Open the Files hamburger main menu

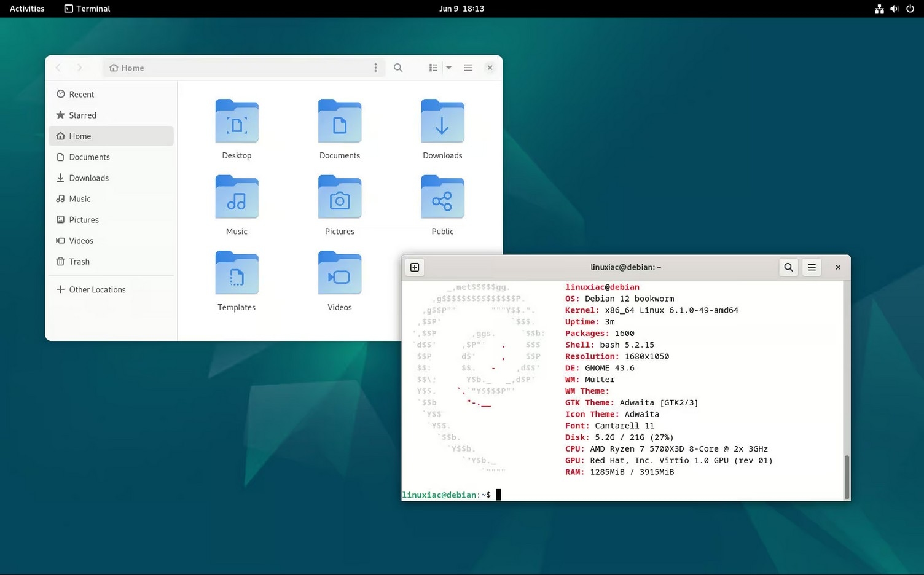[468, 68]
